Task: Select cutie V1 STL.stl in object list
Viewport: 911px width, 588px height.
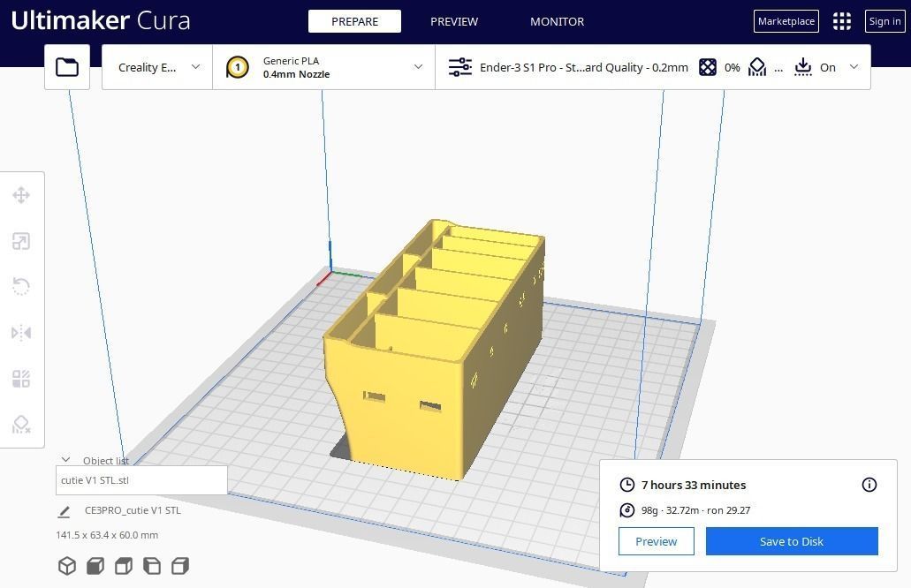Action: point(141,480)
